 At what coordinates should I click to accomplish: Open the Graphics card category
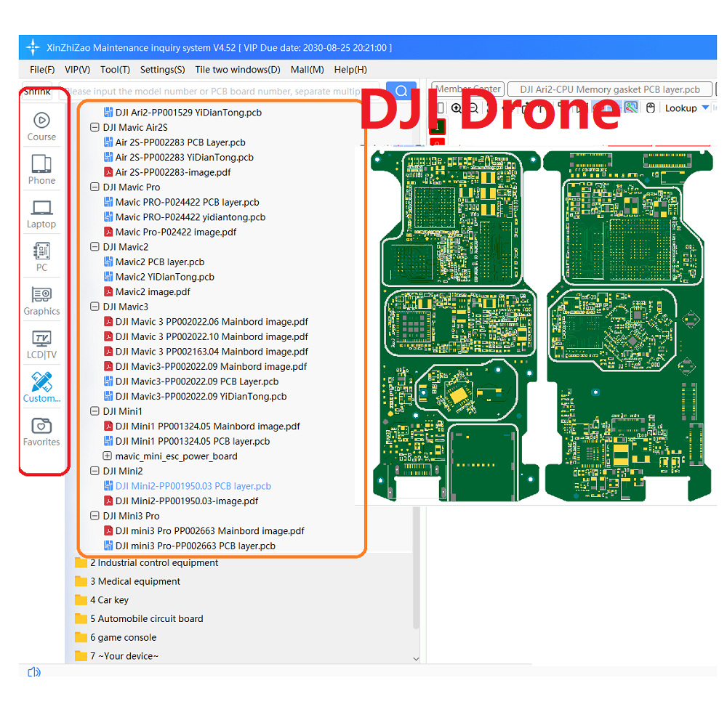click(41, 301)
